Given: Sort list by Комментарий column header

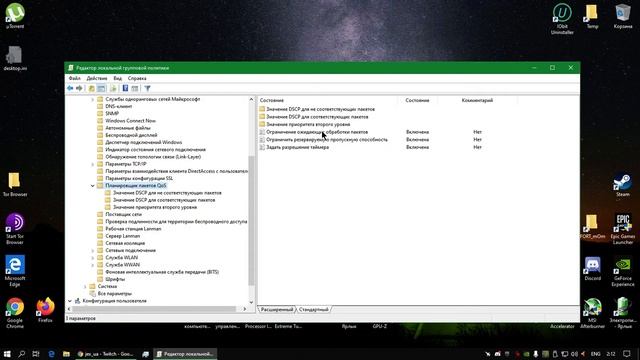Looking at the screenshot, I should 477,100.
